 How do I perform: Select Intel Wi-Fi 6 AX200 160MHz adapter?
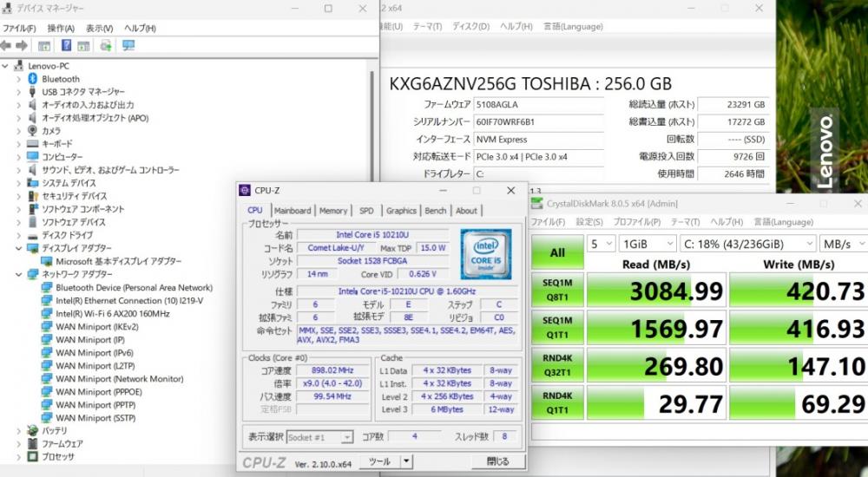(112, 313)
